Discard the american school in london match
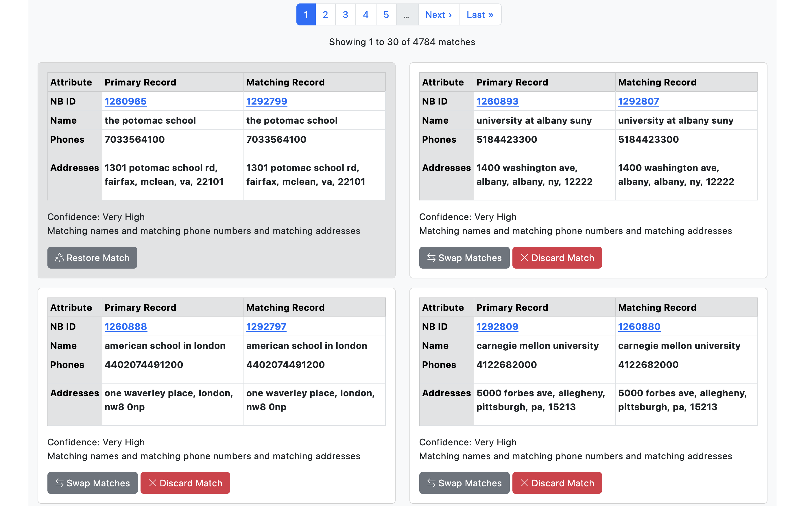 (x=185, y=483)
